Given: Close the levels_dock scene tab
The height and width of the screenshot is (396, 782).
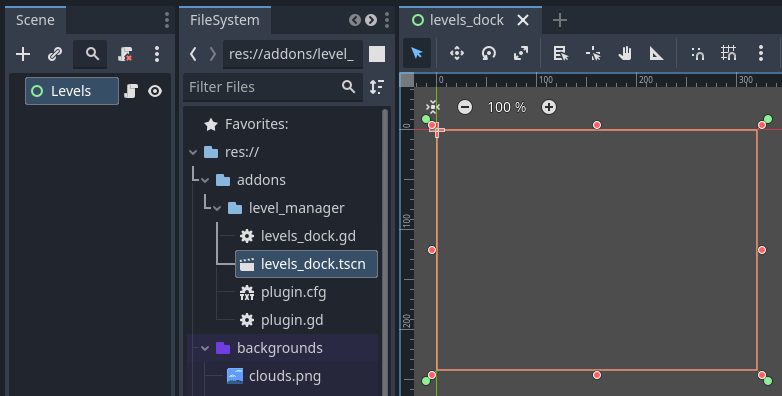Looking at the screenshot, I should click(x=523, y=20).
